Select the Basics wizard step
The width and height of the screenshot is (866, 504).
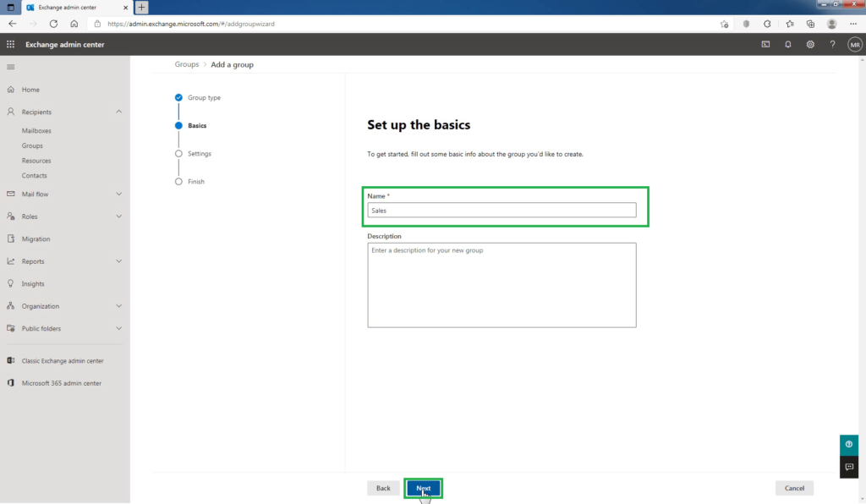point(190,126)
